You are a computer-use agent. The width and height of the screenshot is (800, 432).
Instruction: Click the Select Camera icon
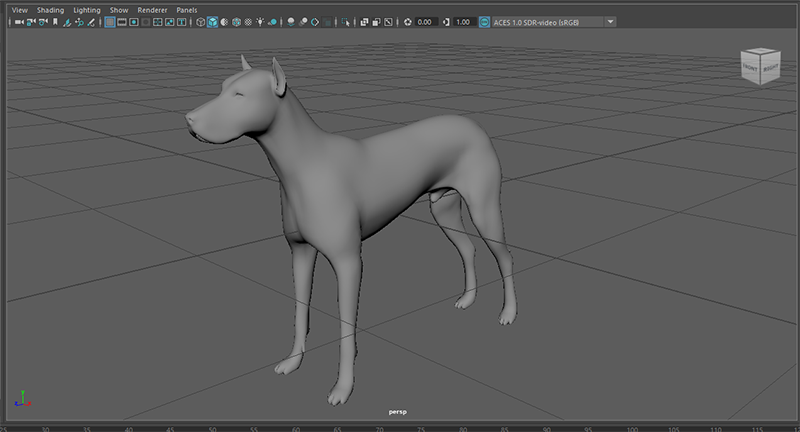(18, 21)
